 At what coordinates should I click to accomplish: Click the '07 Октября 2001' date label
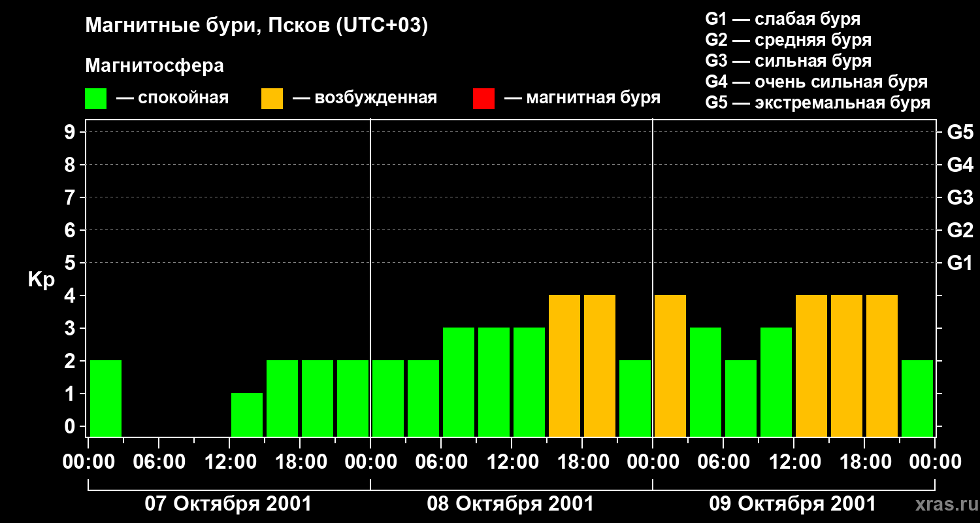tap(228, 504)
